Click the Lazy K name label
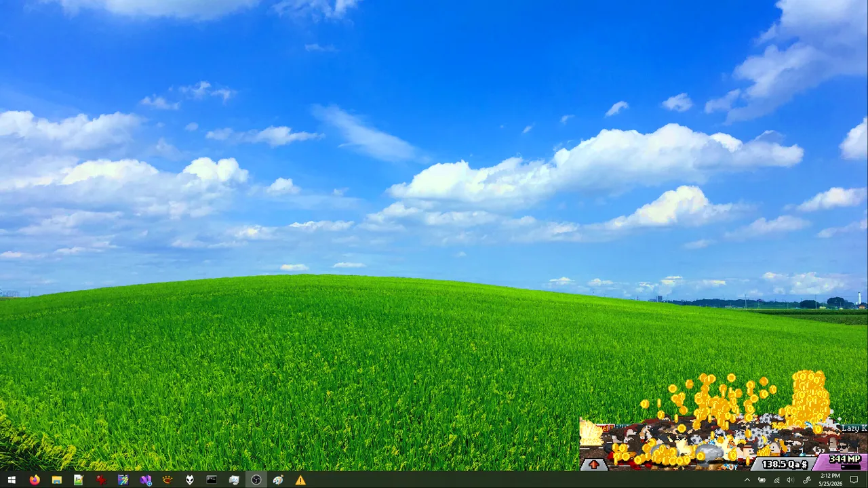The height and width of the screenshot is (488, 868). coord(854,428)
